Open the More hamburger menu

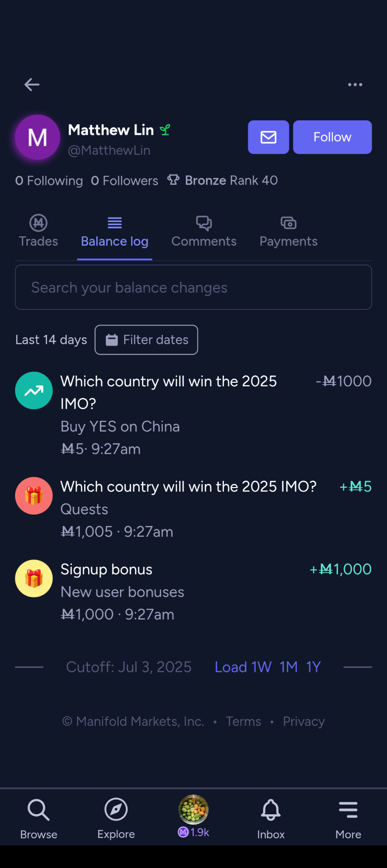pyautogui.click(x=348, y=818)
